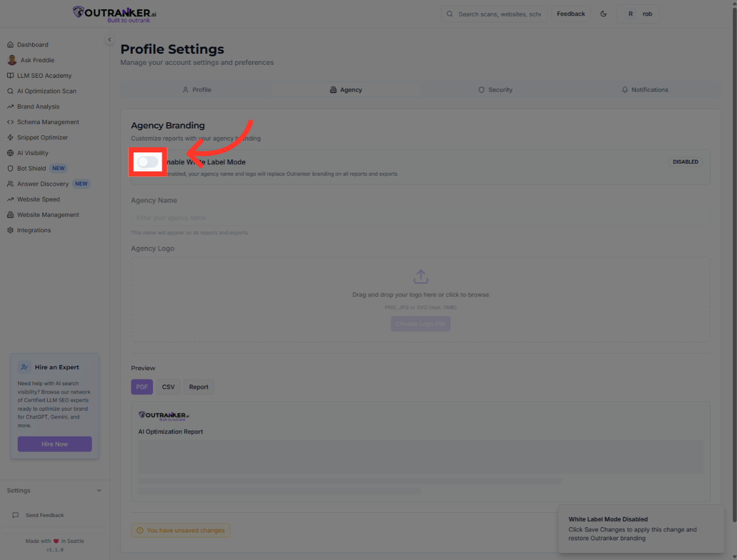
Task: Open the Integrations section
Action: [x=34, y=230]
